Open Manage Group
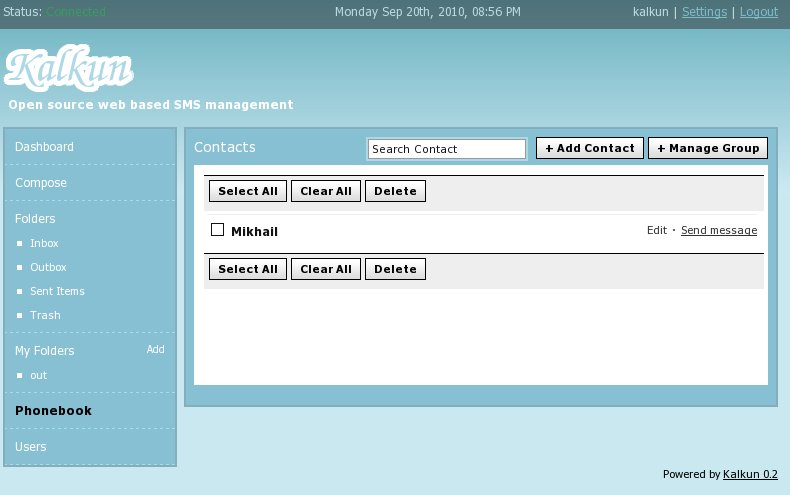 point(708,148)
